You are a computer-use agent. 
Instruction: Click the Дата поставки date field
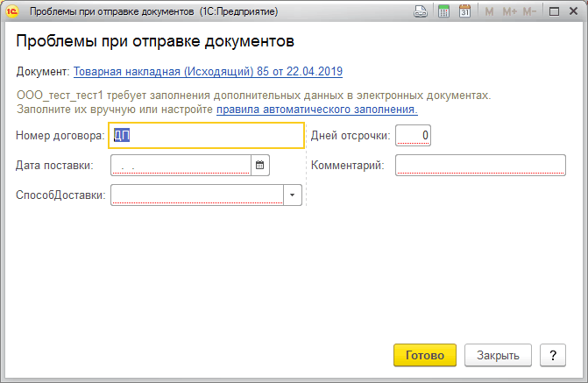point(181,165)
